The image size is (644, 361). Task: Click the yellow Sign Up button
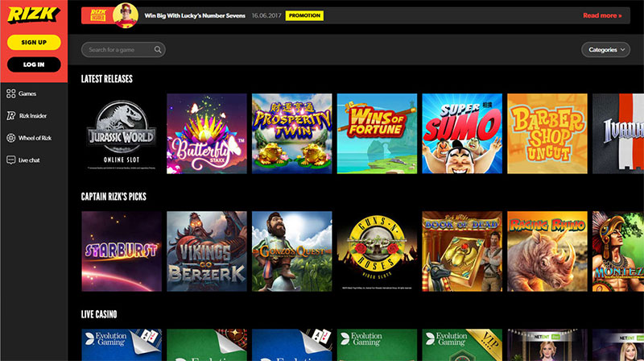(x=34, y=43)
